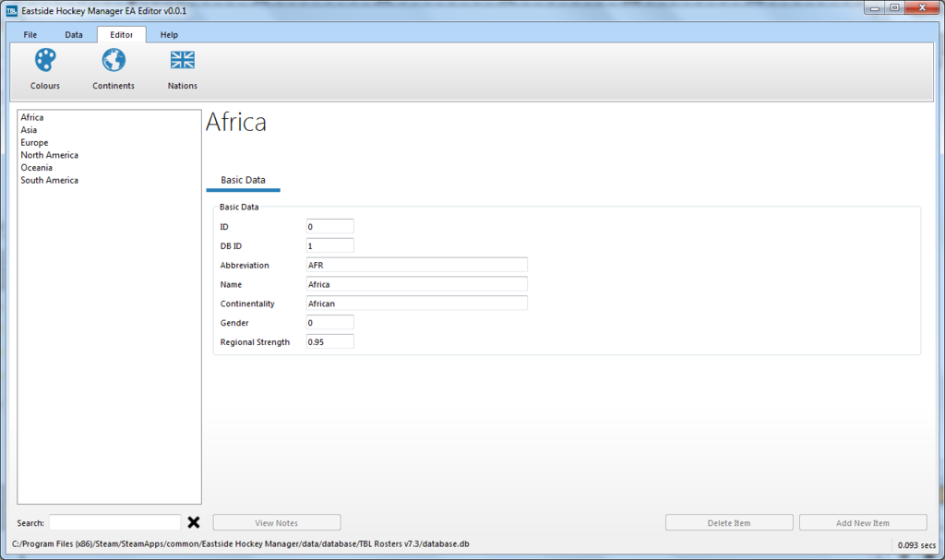
Task: Minimize the editor window
Action: (x=875, y=7)
